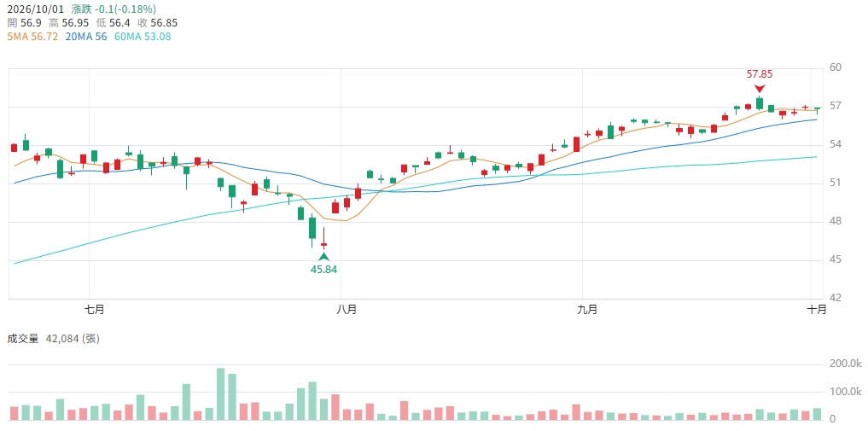Click the tallest green volume bar
Image resolution: width=868 pixels, height=431 pixels.
pos(221,394)
